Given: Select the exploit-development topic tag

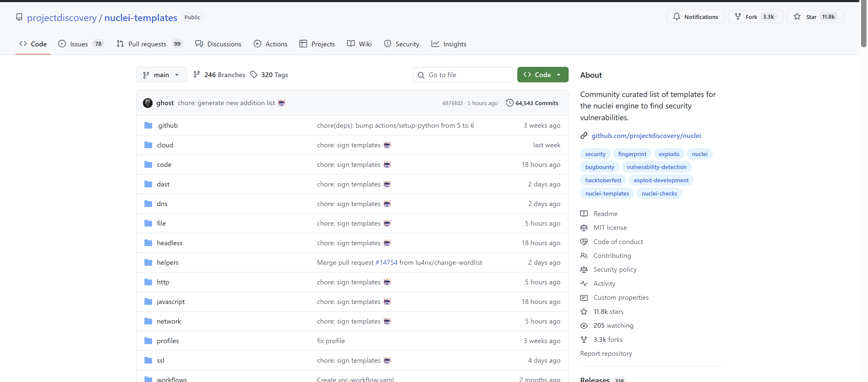Looking at the screenshot, I should 661,180.
